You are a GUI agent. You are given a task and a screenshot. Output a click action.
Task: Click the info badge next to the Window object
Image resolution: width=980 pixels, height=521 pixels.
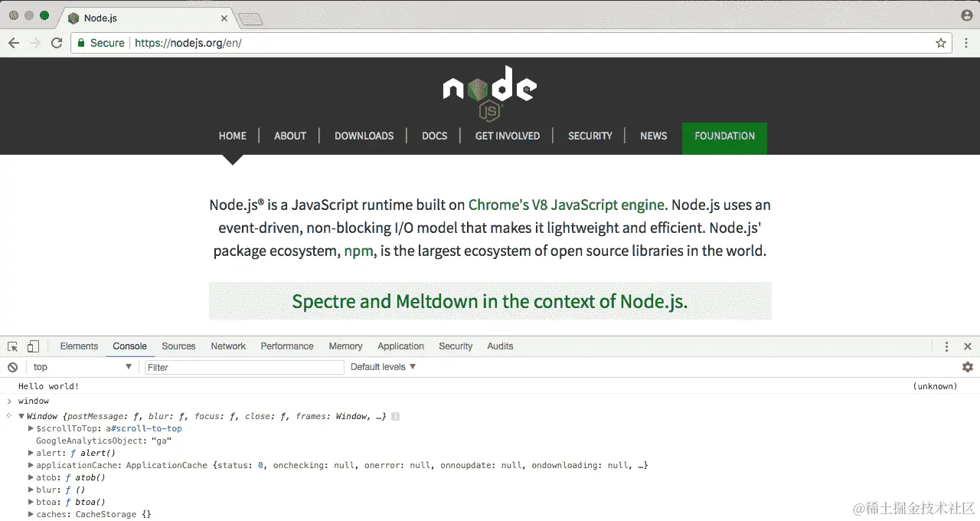tap(395, 417)
